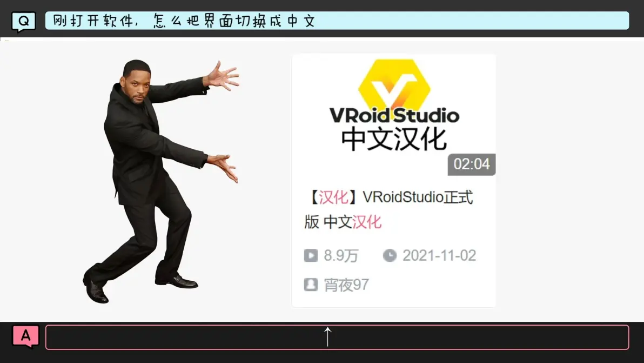This screenshot has height=363, width=644.
Task: Click the clock icon beside the date
Action: point(390,255)
